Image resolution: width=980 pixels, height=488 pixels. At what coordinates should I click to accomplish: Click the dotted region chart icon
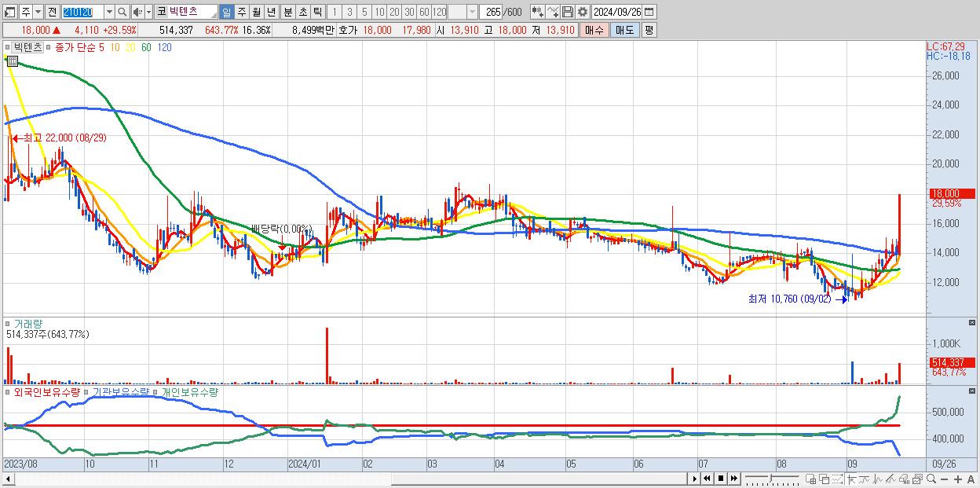[x=837, y=479]
